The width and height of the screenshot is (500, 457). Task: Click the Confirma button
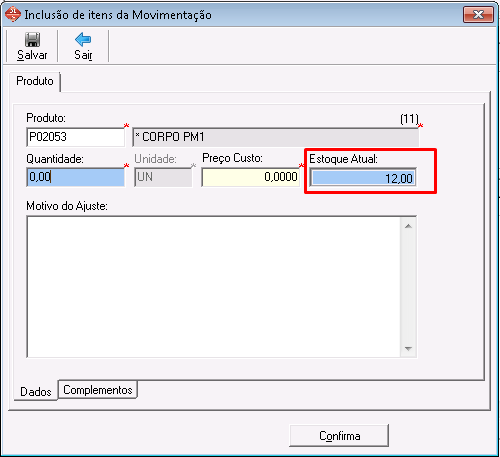click(339, 436)
